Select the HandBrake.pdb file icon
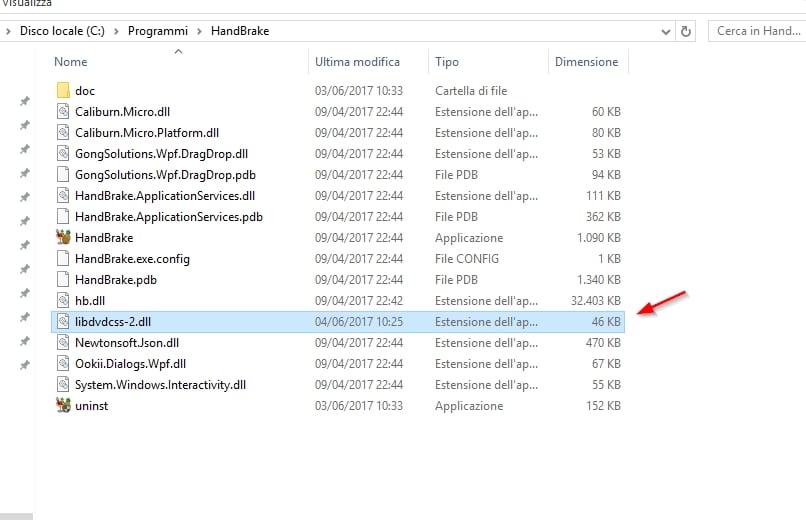806x520 pixels. pos(63,280)
